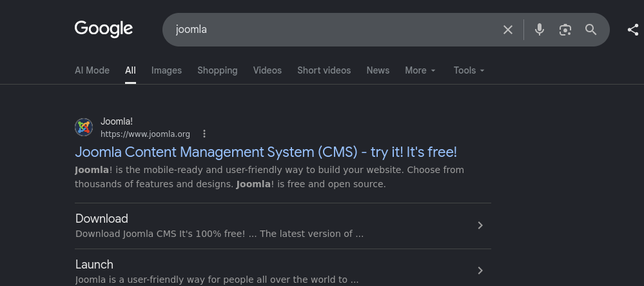Open the Download sitelink

(x=102, y=218)
